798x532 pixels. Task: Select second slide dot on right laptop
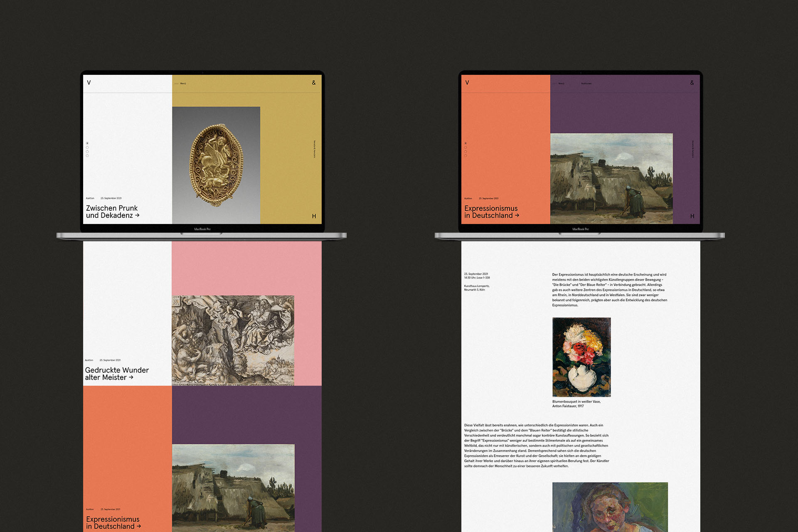[465, 148]
